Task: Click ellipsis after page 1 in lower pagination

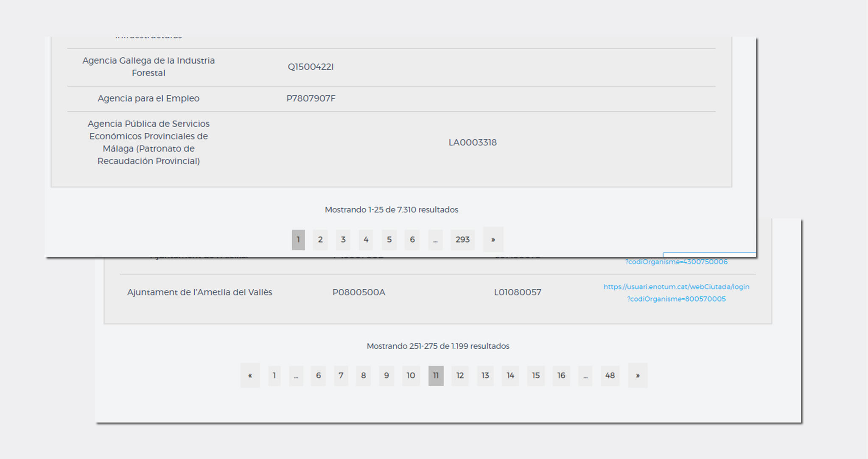Action: click(296, 375)
